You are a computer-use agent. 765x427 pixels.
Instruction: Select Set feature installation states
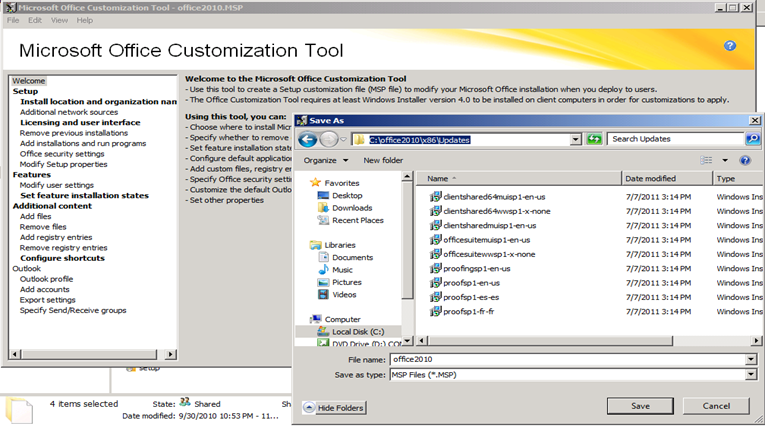pos(84,196)
